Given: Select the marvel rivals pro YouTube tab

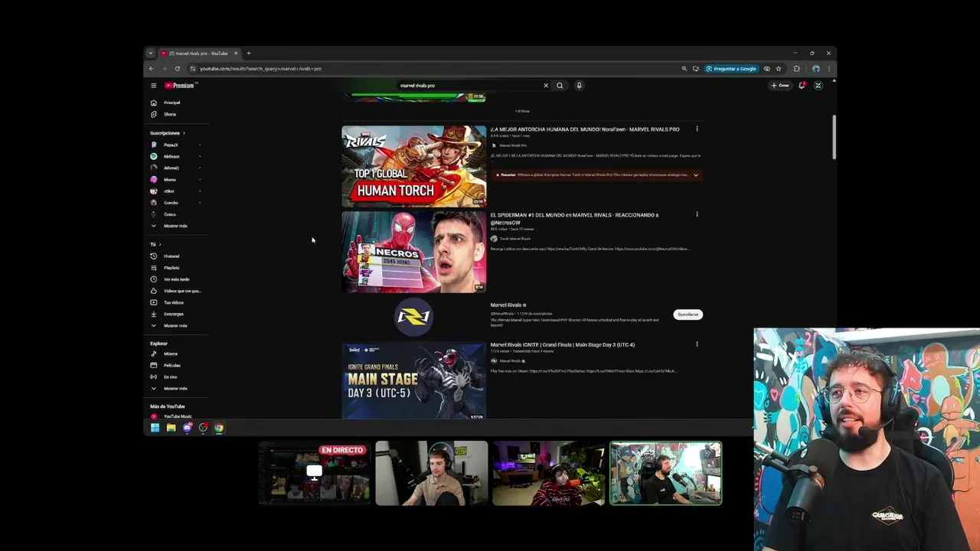Looking at the screenshot, I should point(199,54).
